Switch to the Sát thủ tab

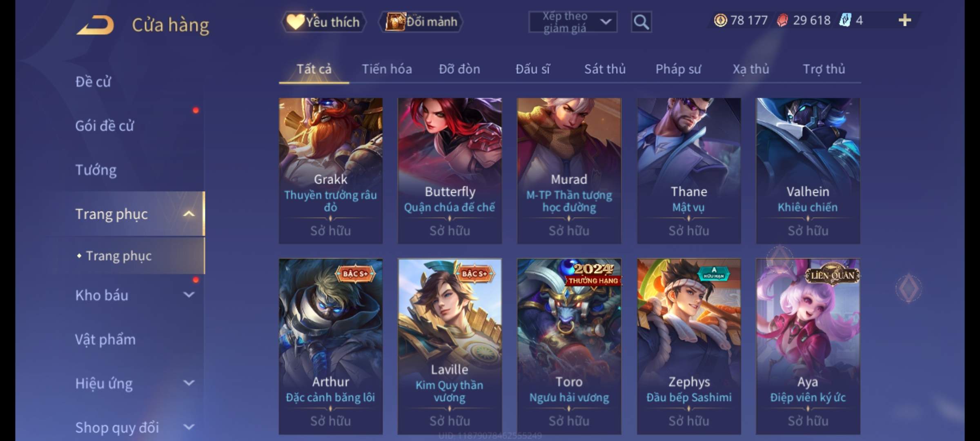point(605,69)
